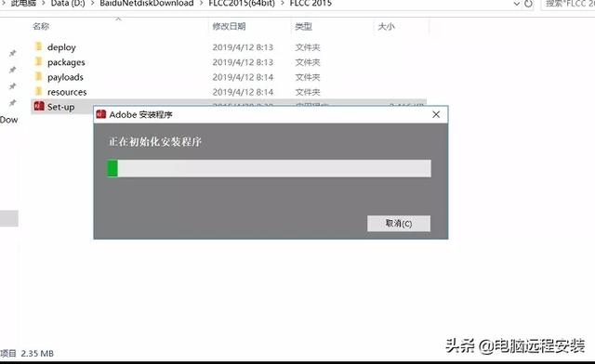
Task: Click the 文件夹 type of resources row
Action: click(x=308, y=92)
